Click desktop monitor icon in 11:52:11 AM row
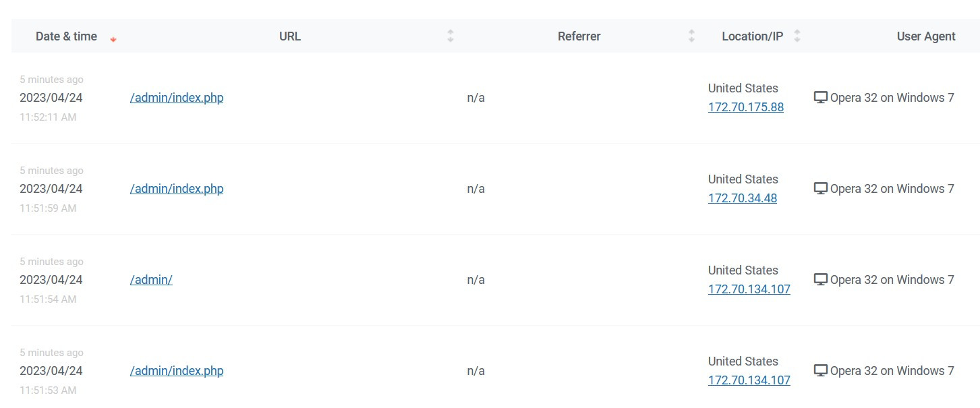The image size is (980, 408). pyautogui.click(x=820, y=98)
